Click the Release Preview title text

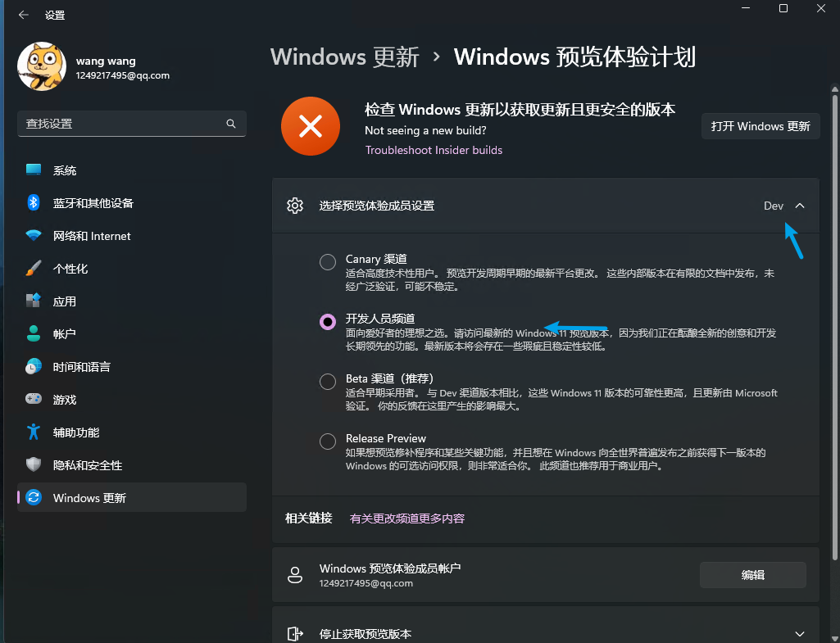coord(386,438)
